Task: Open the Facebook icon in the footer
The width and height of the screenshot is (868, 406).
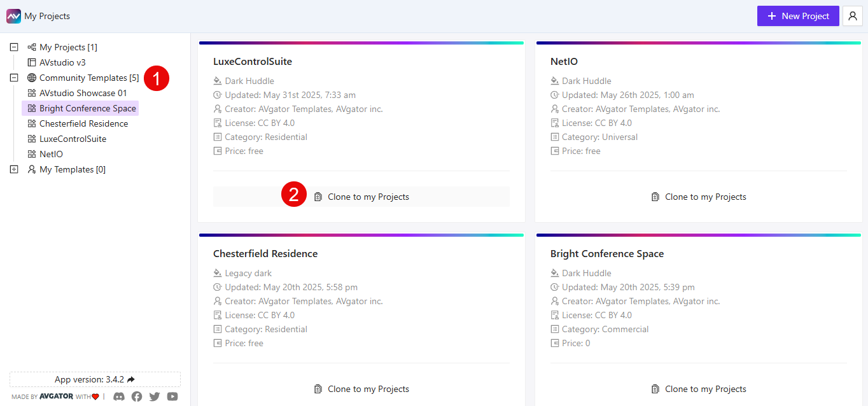Action: 136,396
